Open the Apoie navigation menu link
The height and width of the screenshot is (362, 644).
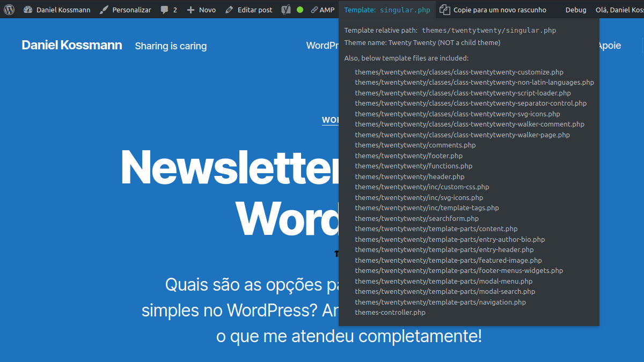609,46
